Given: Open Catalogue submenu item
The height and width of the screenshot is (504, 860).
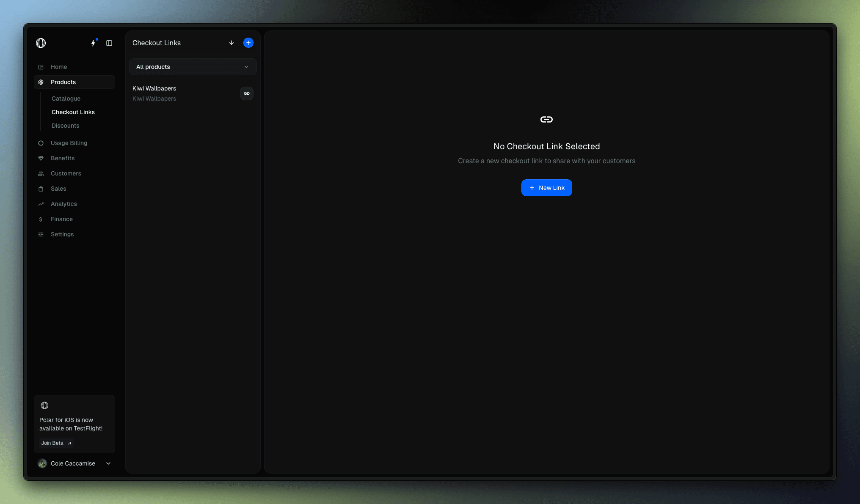Looking at the screenshot, I should [66, 99].
